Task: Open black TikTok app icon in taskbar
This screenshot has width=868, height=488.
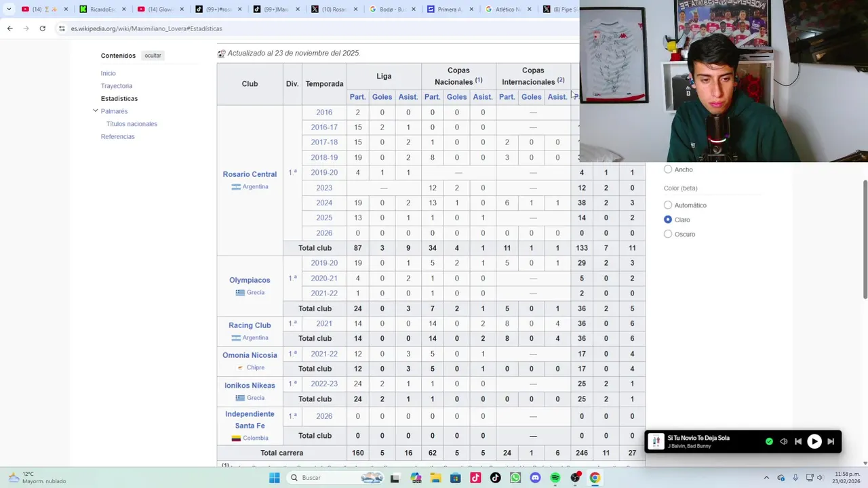Action: pyautogui.click(x=495, y=478)
